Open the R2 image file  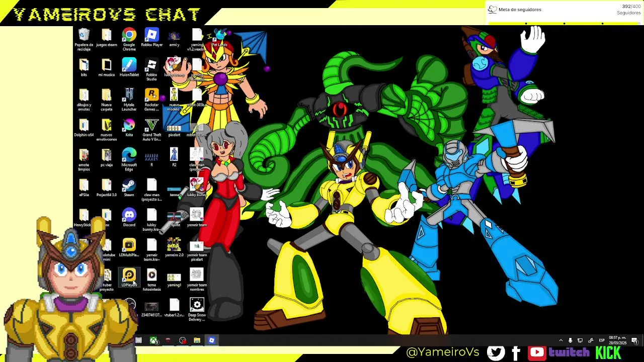point(174,157)
